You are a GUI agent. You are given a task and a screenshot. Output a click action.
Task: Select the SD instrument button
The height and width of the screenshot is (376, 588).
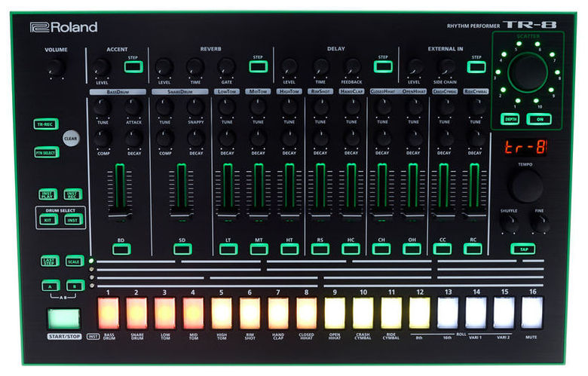pyautogui.click(x=182, y=249)
